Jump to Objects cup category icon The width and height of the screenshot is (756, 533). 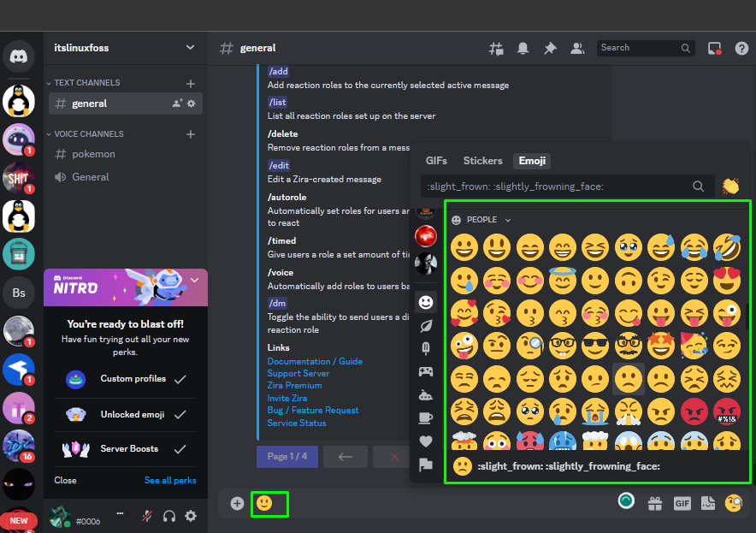tap(426, 418)
